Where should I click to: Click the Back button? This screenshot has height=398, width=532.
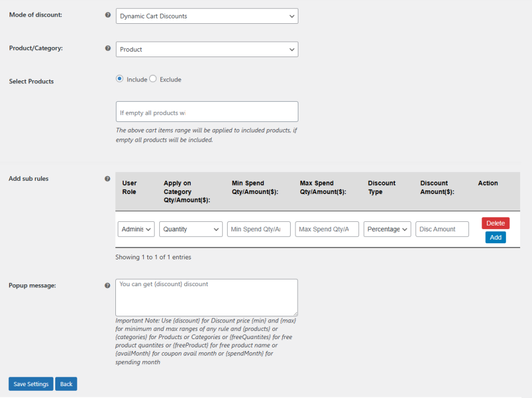65,384
